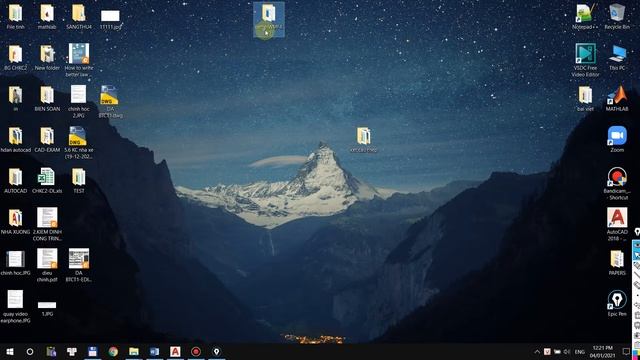The width and height of the screenshot is (640, 360).
Task: Switch to AutoCAD on the taskbar
Action: pos(175,351)
